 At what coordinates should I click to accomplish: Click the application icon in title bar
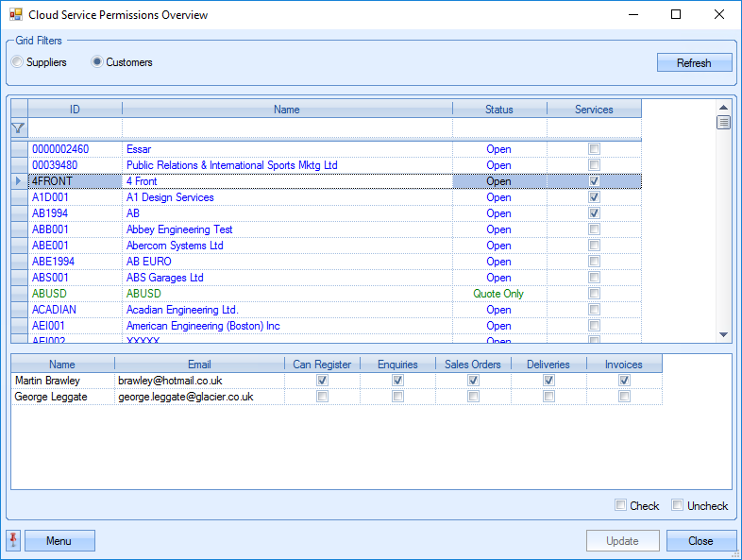[15, 15]
